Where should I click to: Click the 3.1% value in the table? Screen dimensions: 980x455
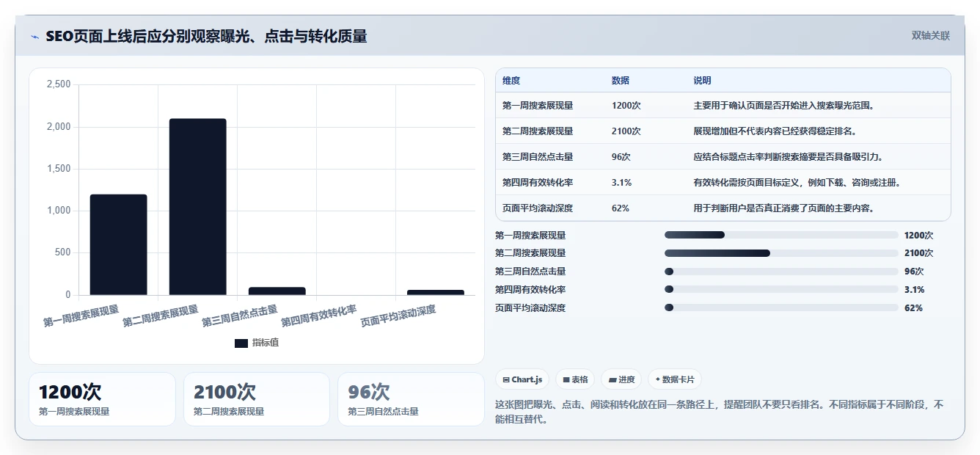click(x=621, y=183)
